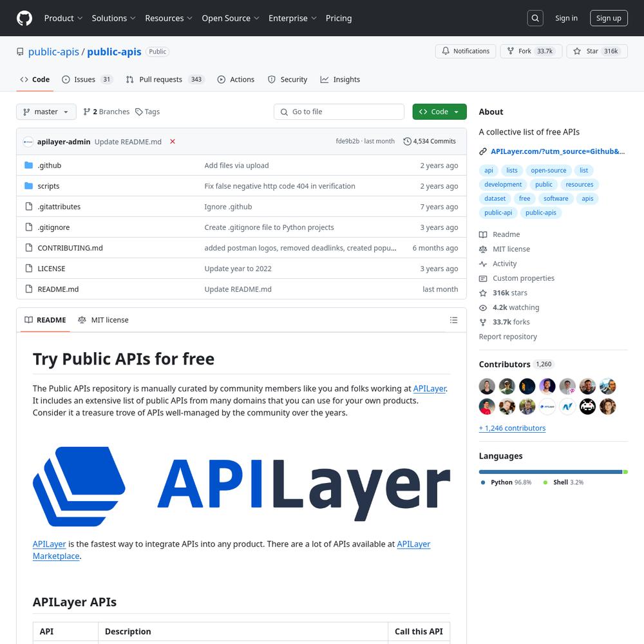The image size is (644, 644).
Task: Expand the Product menu
Action: tap(63, 18)
